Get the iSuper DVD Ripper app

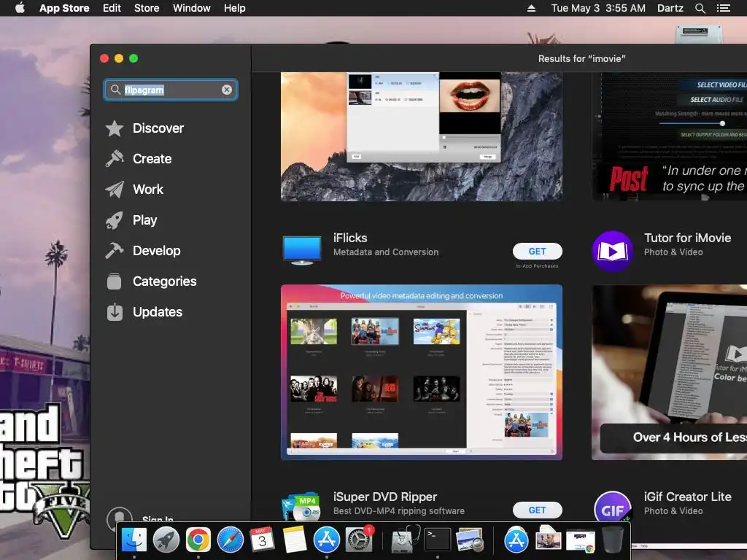coord(537,510)
